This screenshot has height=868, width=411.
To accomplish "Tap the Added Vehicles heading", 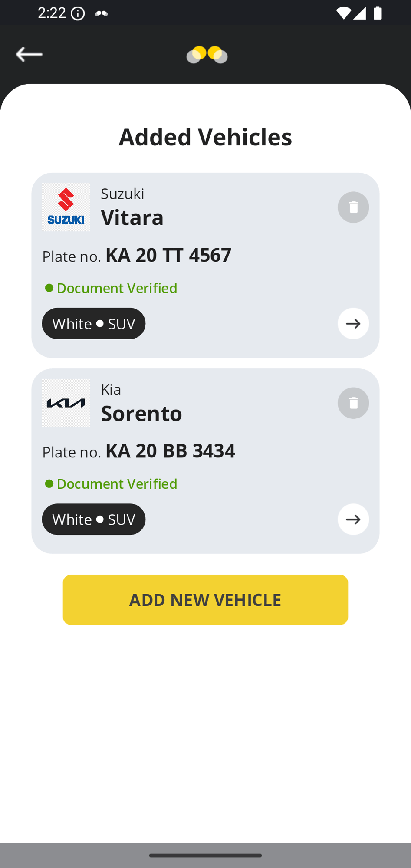I will tap(205, 137).
